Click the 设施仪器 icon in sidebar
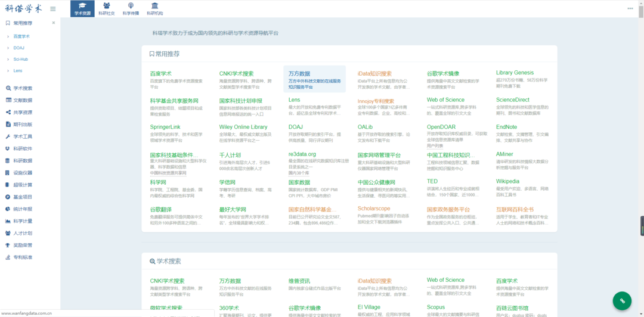 coord(8,173)
